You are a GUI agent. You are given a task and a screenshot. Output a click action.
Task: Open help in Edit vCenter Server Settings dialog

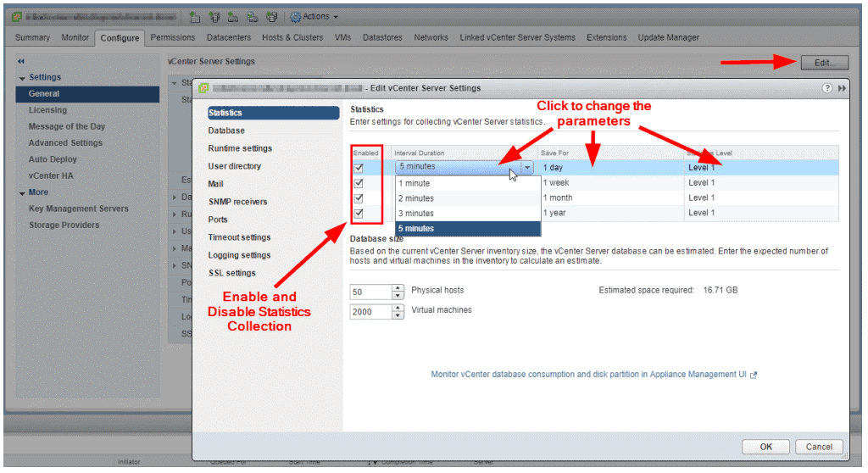point(827,88)
